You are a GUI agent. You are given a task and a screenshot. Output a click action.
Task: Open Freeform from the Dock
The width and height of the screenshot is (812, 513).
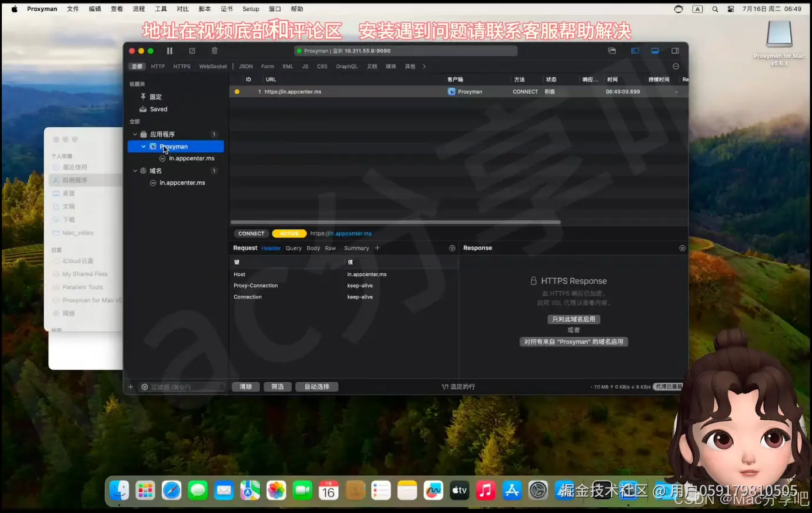click(x=433, y=490)
